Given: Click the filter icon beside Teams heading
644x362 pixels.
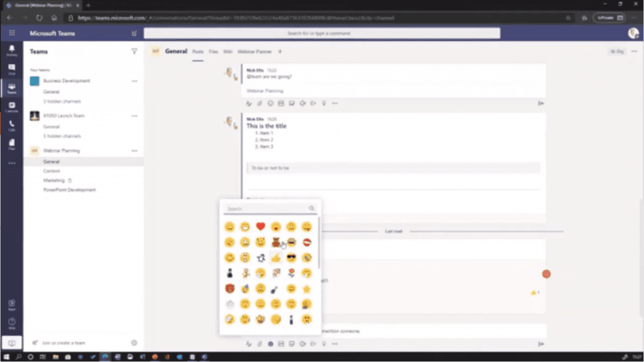Looking at the screenshot, I should [x=134, y=52].
